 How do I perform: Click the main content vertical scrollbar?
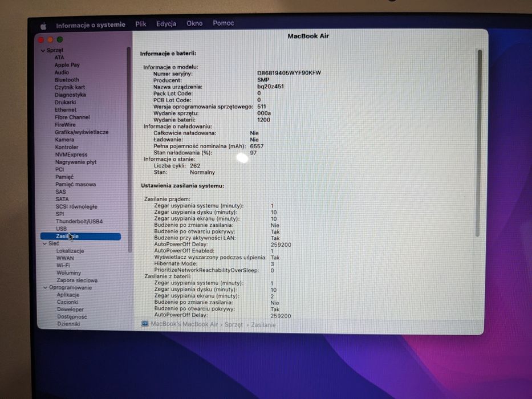click(479, 143)
